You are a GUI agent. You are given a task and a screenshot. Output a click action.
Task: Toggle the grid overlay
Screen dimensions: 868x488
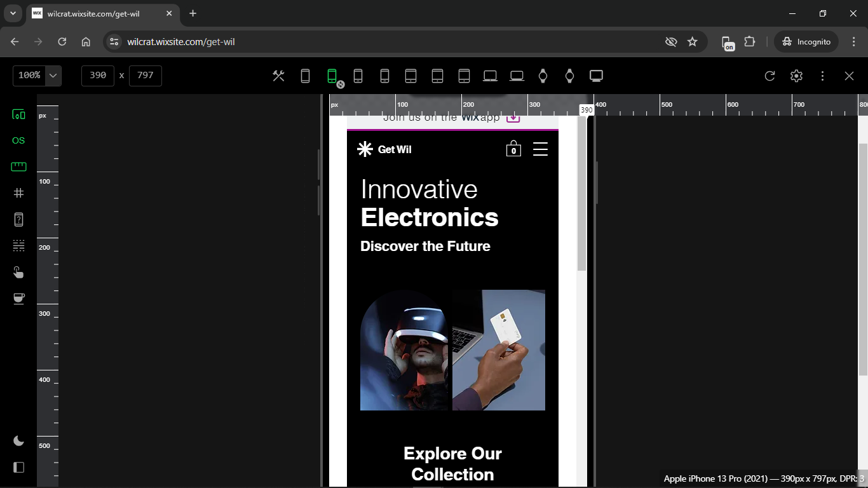[x=19, y=193]
